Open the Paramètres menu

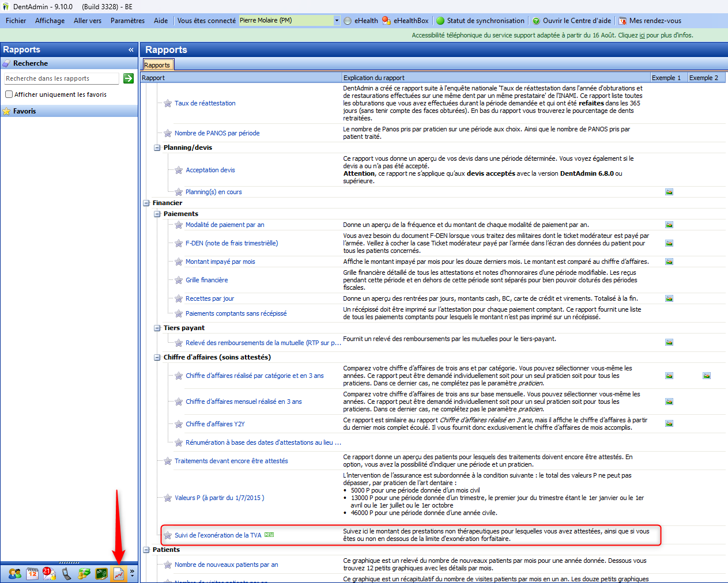[127, 21]
